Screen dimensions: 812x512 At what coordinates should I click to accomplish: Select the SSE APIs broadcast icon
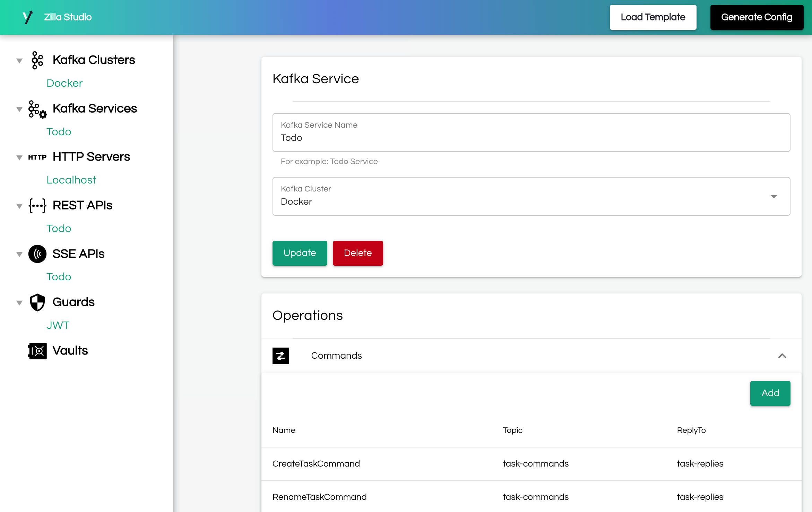[x=37, y=254]
